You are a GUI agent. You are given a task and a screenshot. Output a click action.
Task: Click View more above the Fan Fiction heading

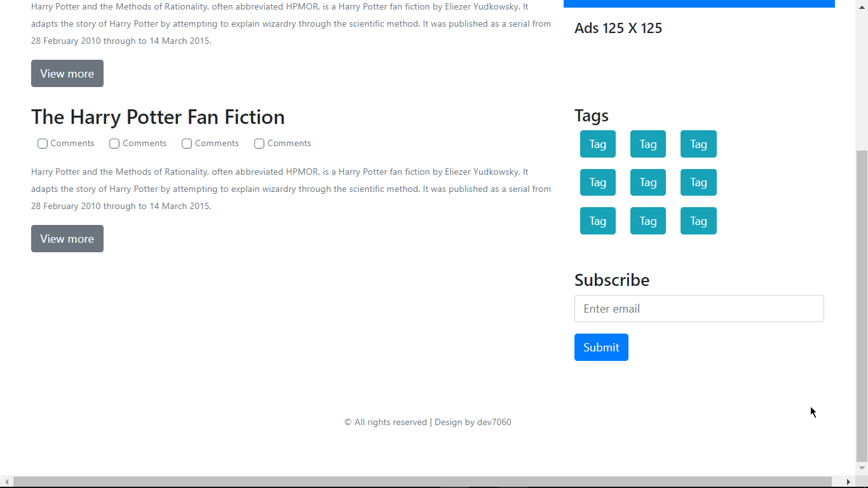click(x=67, y=74)
